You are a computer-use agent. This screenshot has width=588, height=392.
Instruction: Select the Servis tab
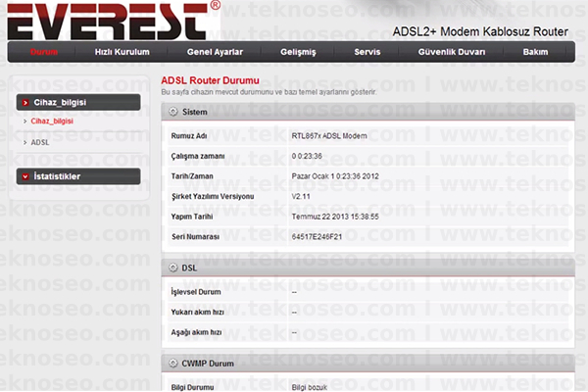367,52
